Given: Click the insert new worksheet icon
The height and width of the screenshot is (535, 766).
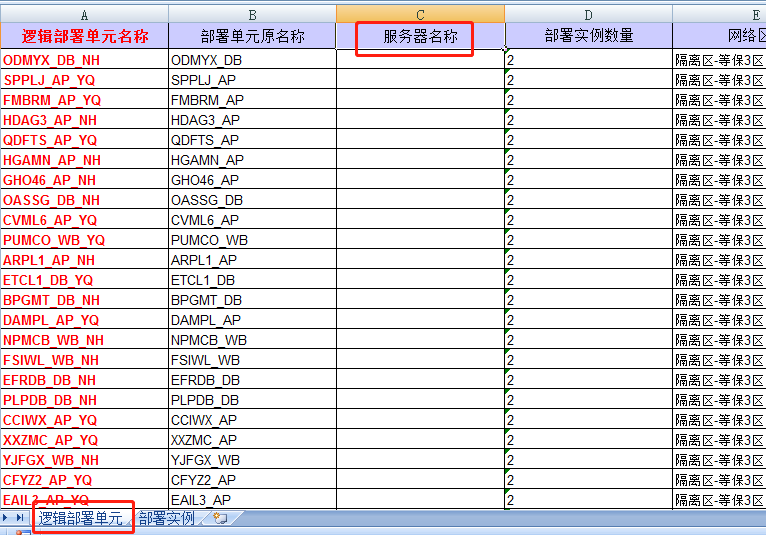Looking at the screenshot, I should (220, 518).
